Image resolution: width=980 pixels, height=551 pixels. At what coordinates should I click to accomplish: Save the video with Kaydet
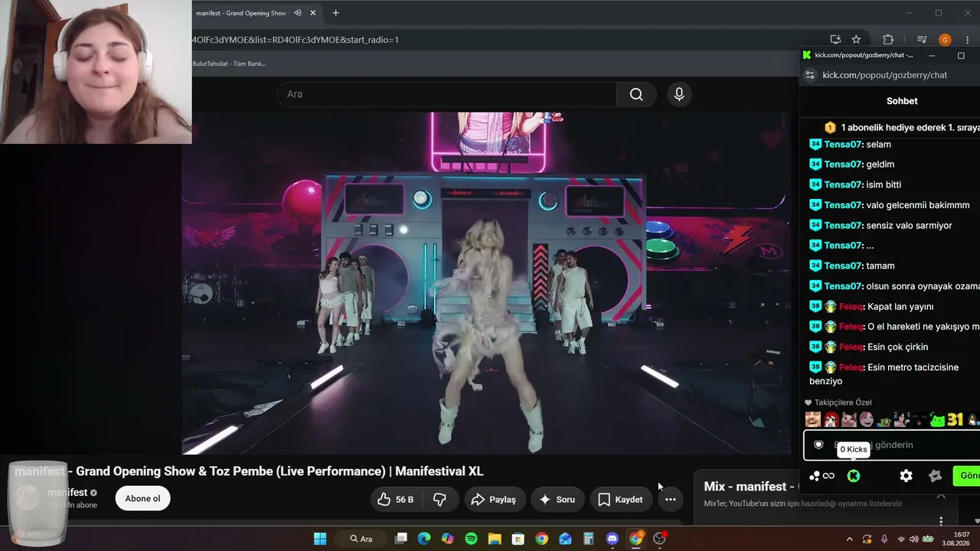pos(620,500)
